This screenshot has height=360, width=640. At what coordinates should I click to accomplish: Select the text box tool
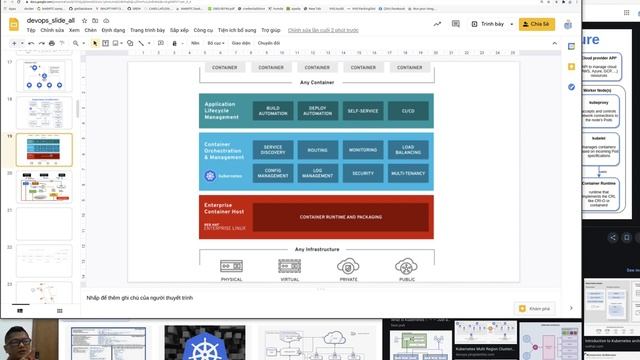coord(105,43)
